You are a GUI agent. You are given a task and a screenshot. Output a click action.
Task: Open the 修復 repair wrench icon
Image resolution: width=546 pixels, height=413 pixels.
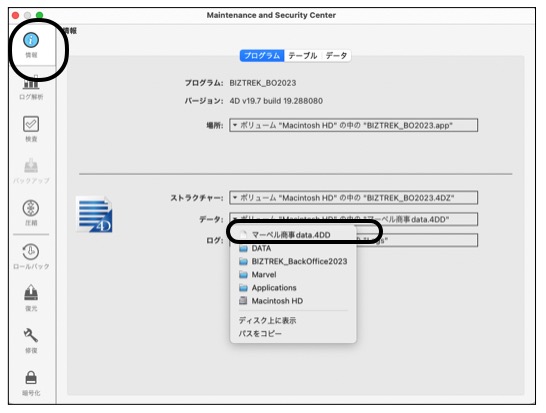(x=31, y=340)
